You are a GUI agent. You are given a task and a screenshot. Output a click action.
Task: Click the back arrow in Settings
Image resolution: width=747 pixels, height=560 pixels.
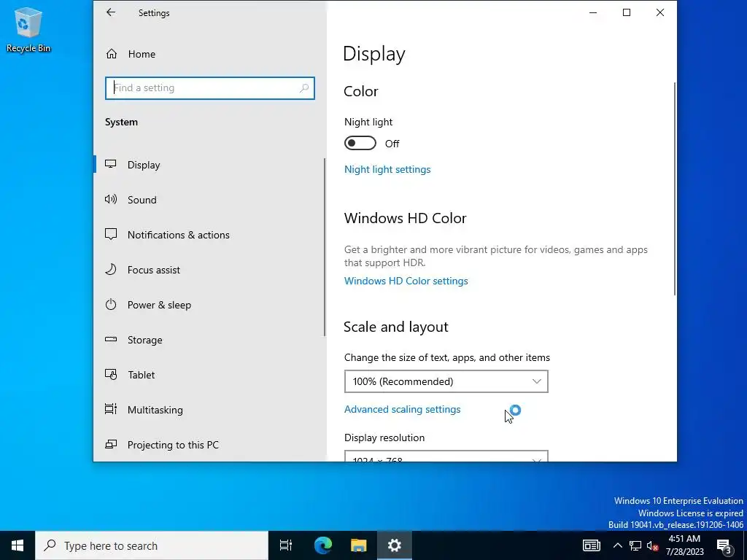(111, 12)
